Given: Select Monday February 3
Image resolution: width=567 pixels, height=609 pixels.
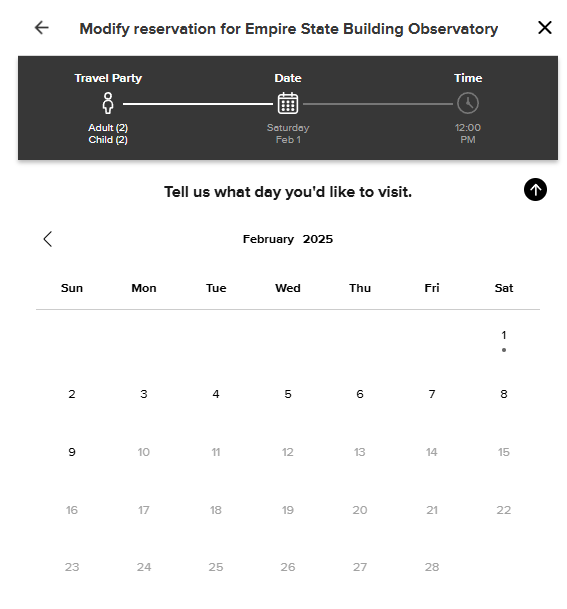Looking at the screenshot, I should tap(144, 394).
